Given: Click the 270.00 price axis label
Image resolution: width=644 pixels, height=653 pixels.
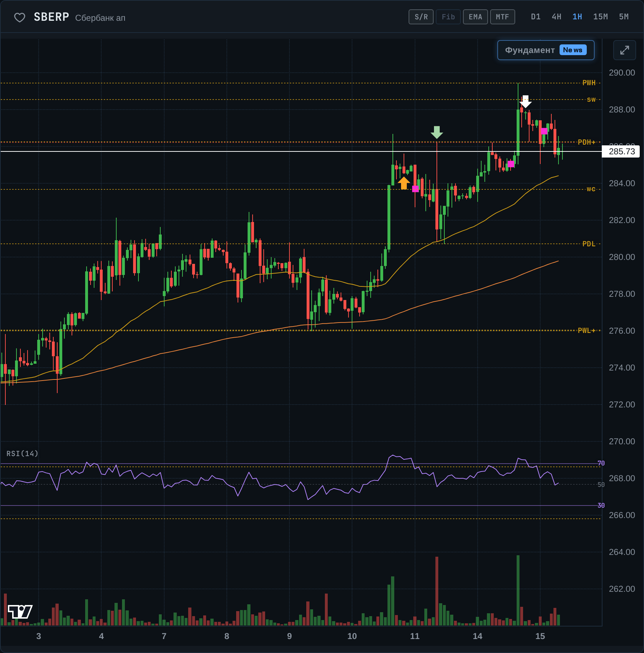Looking at the screenshot, I should [622, 441].
